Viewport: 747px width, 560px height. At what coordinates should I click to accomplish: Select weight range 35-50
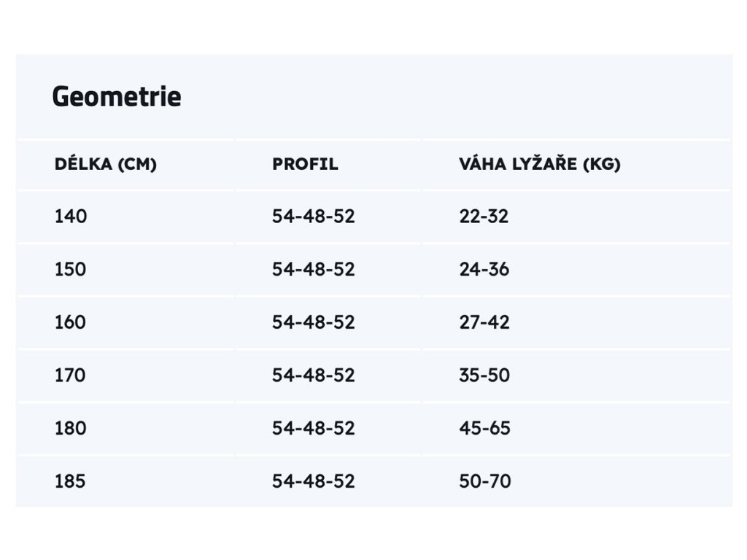pos(484,376)
